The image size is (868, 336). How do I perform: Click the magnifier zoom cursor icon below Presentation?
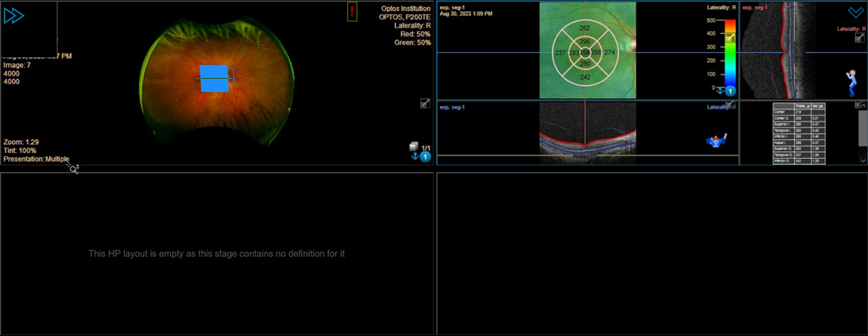point(73,168)
